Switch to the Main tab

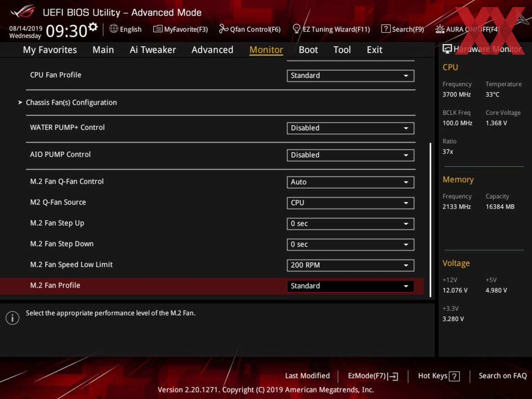click(x=103, y=50)
